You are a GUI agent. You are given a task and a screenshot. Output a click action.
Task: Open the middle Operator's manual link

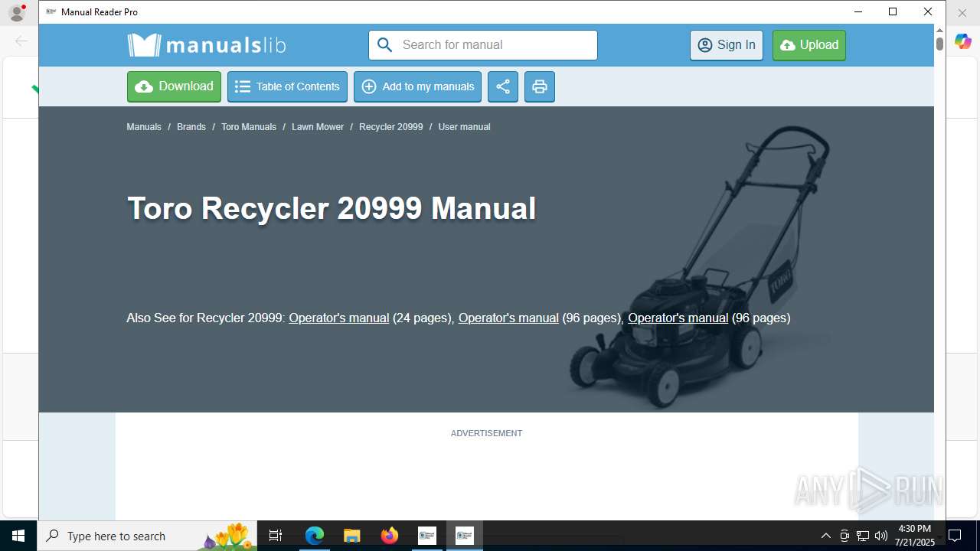tap(508, 318)
